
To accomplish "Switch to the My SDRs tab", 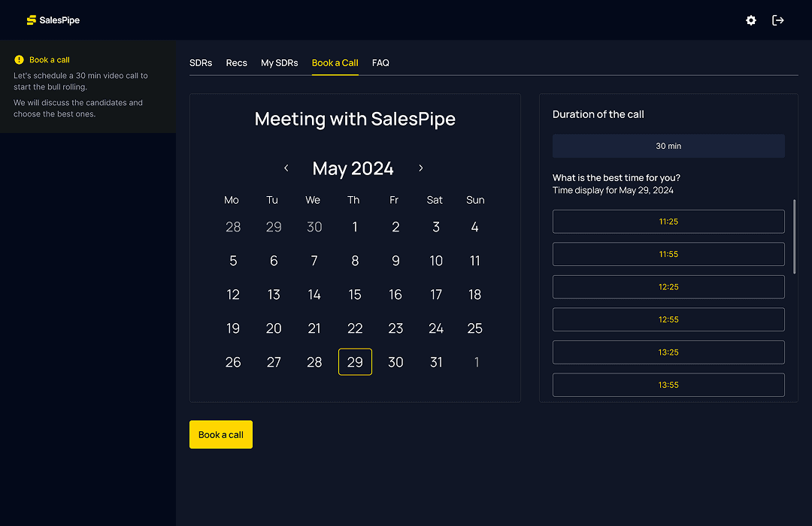I will click(279, 63).
